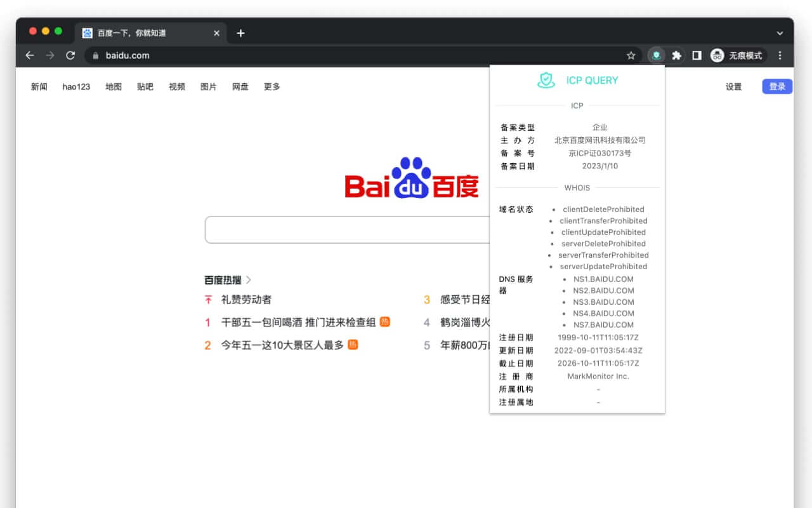Image resolution: width=812 pixels, height=508 pixels.
Task: Open Chrome's three-dot menu
Action: click(x=780, y=55)
